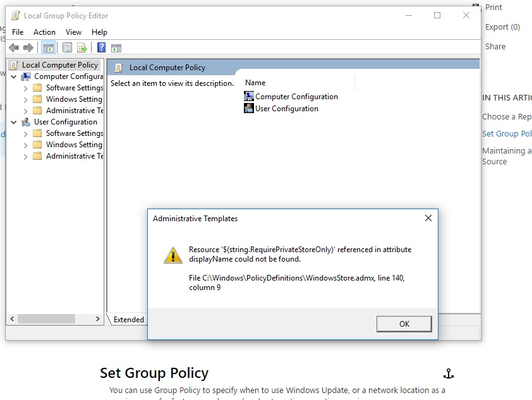This screenshot has width=532, height=400.
Task: Click anchor icon beside Set Group Policy heading
Action: (448, 373)
